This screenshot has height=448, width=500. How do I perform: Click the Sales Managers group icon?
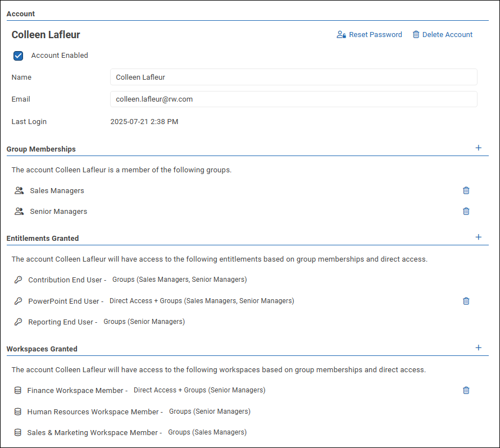pyautogui.click(x=20, y=191)
